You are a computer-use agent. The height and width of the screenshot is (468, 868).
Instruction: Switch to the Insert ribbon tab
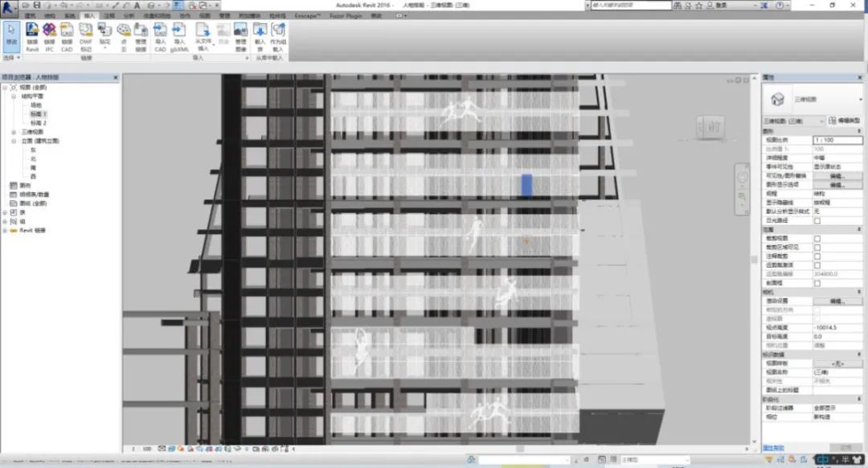89,16
